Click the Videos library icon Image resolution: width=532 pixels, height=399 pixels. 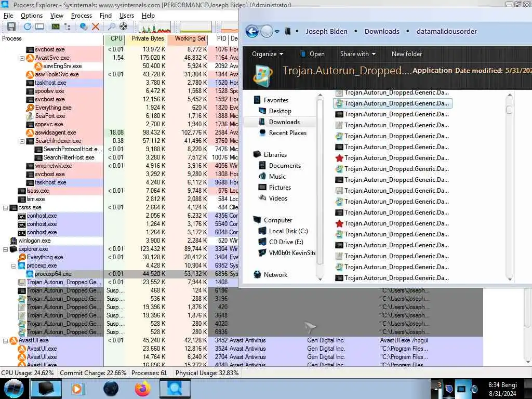coord(262,198)
